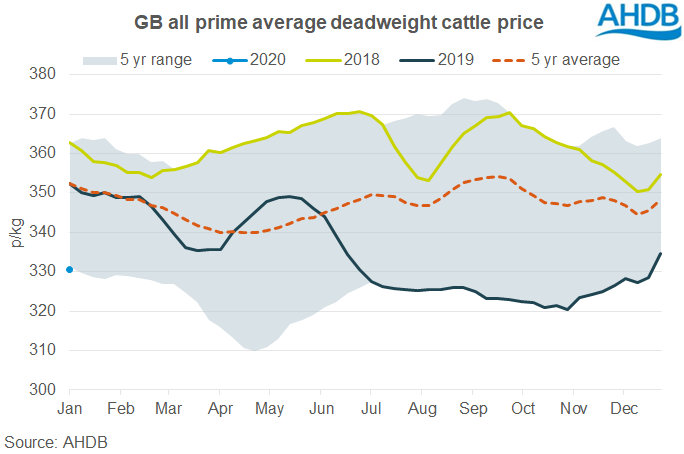Click the 300 value on the y-axis
The height and width of the screenshot is (454, 684).
(x=42, y=390)
